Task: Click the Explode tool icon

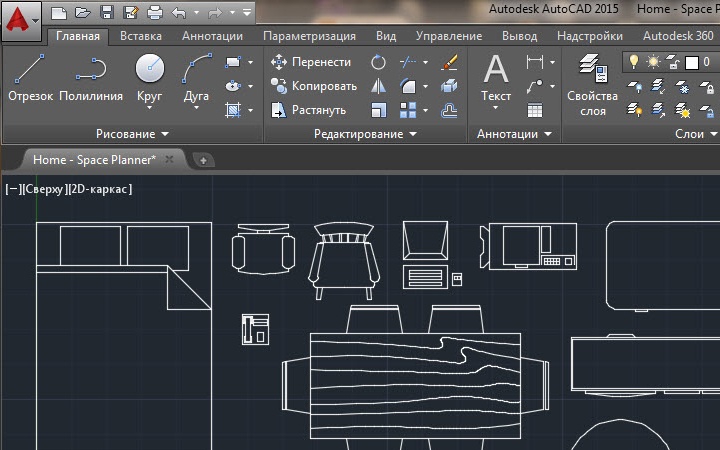Action: tap(449, 86)
